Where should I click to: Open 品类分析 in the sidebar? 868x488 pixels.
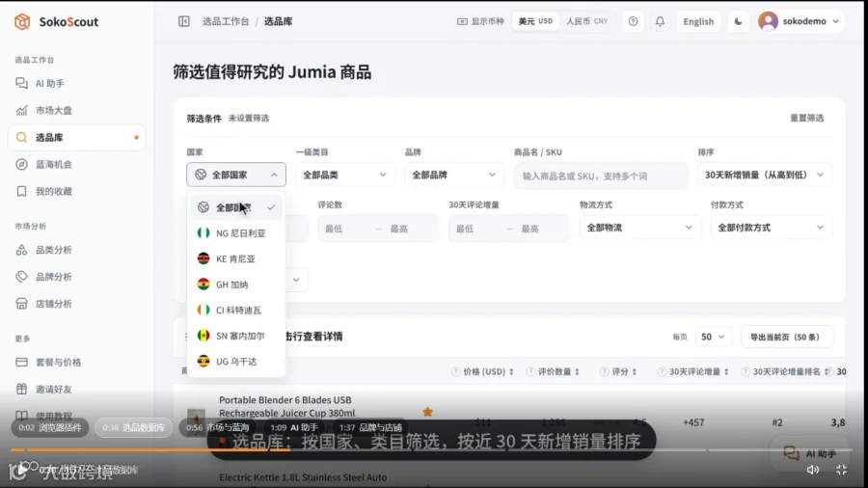point(76,250)
